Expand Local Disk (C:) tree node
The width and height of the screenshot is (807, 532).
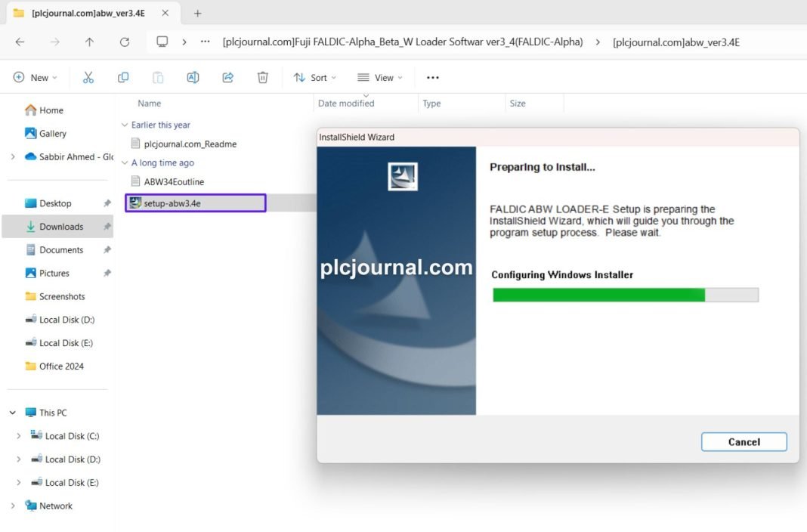point(19,436)
